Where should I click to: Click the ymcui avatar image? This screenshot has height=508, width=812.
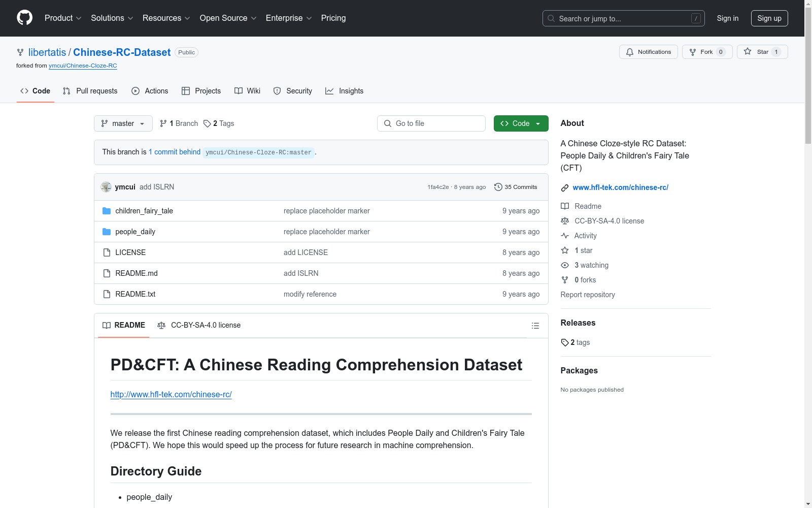pyautogui.click(x=106, y=187)
